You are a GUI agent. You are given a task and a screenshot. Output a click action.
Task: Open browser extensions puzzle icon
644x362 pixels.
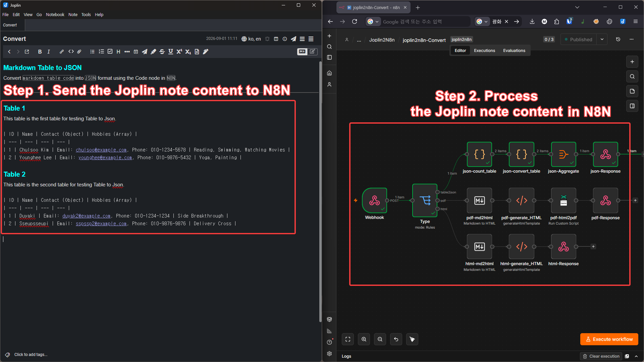(x=557, y=21)
